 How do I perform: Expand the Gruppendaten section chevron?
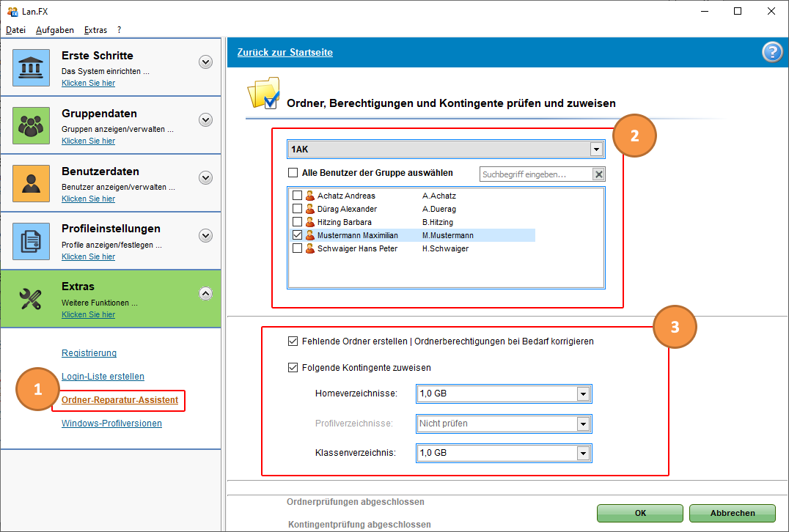206,120
